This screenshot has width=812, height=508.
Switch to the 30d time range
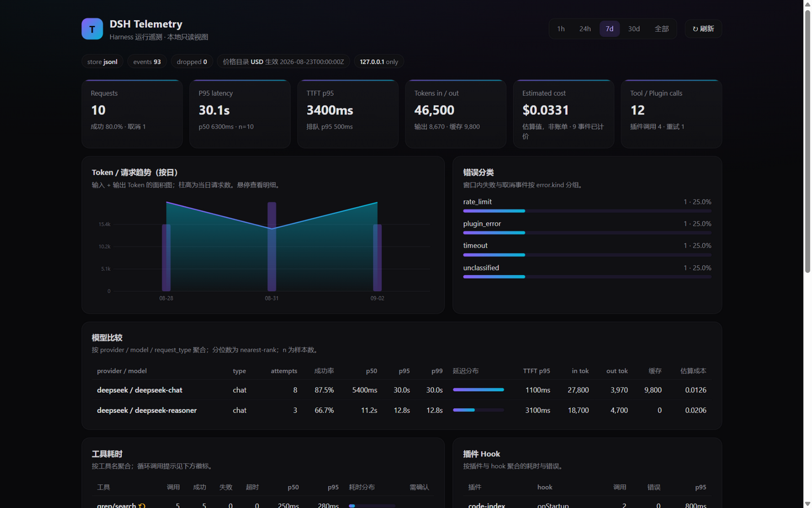click(x=634, y=29)
